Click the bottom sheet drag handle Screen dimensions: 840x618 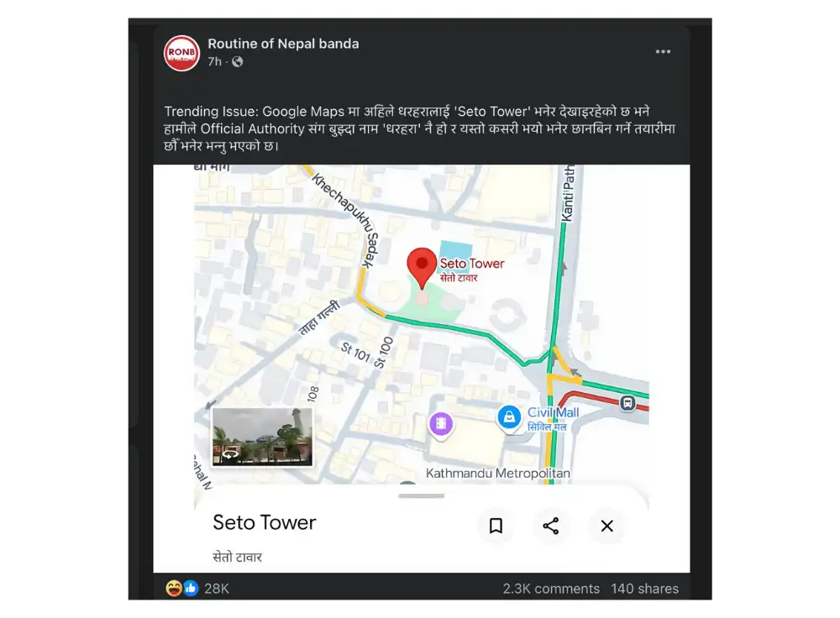click(x=422, y=496)
